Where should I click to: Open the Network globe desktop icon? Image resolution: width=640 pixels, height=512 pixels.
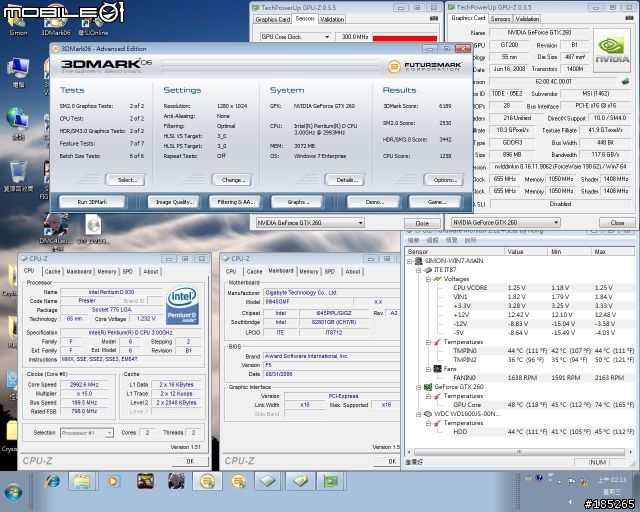coord(18,123)
